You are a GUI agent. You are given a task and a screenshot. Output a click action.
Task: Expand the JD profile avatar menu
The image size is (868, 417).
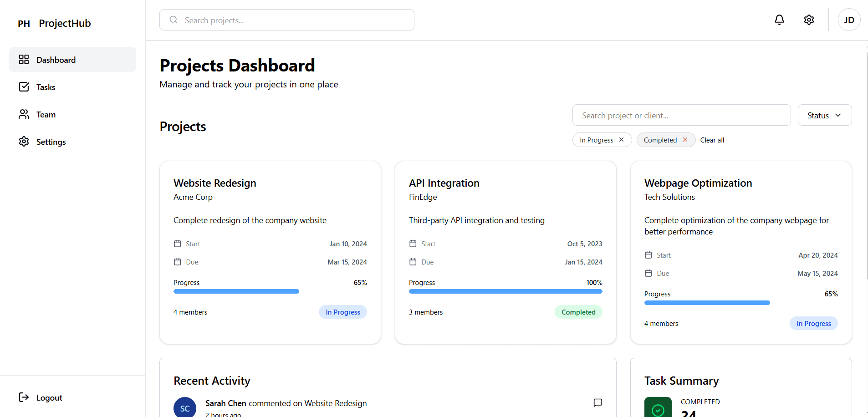pyautogui.click(x=849, y=20)
